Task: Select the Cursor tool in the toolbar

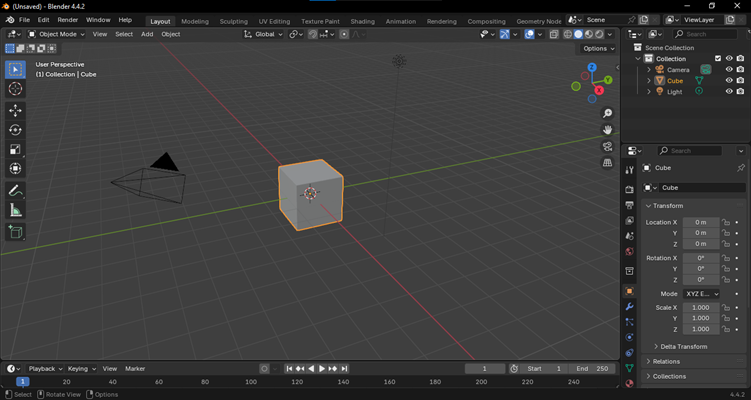Action: point(15,89)
